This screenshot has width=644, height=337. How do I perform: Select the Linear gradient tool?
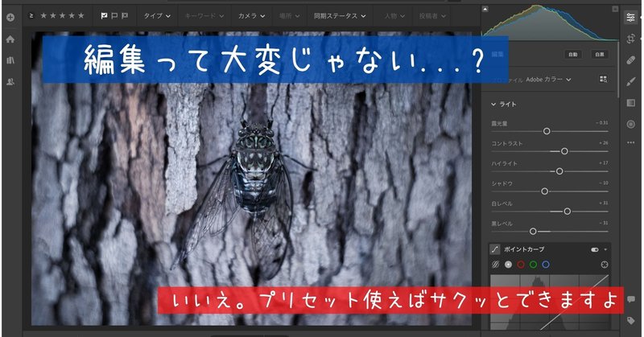click(631, 103)
